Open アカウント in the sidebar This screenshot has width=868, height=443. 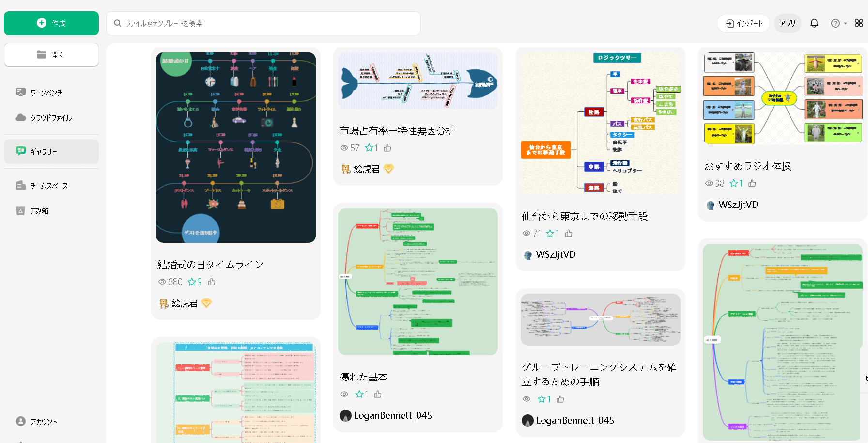[51, 422]
